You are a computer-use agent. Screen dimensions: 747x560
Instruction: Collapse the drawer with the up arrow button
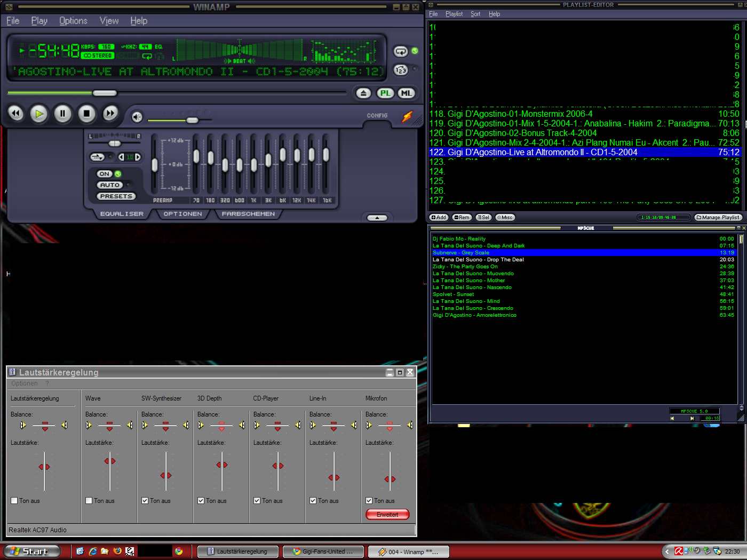click(377, 218)
